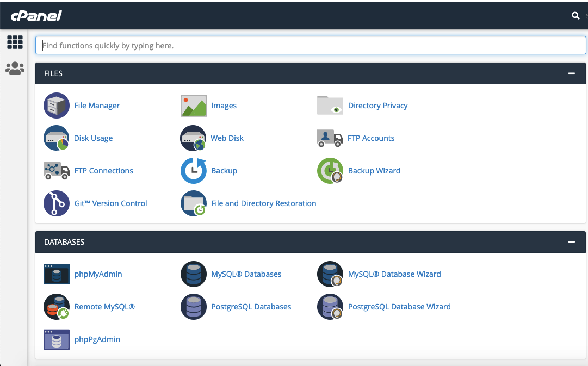Focus the find functions search field
This screenshot has width=588, height=366.
click(311, 45)
